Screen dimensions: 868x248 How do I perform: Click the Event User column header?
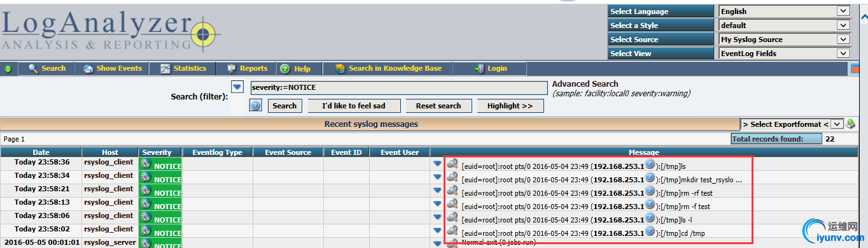pos(400,152)
